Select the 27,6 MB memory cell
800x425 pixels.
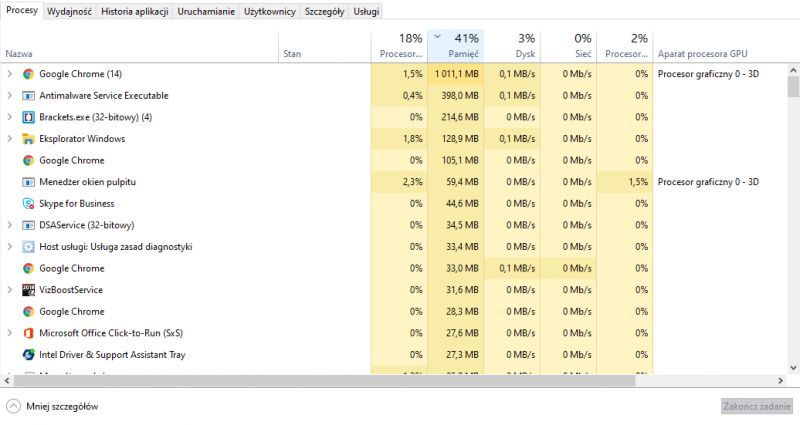pos(456,333)
